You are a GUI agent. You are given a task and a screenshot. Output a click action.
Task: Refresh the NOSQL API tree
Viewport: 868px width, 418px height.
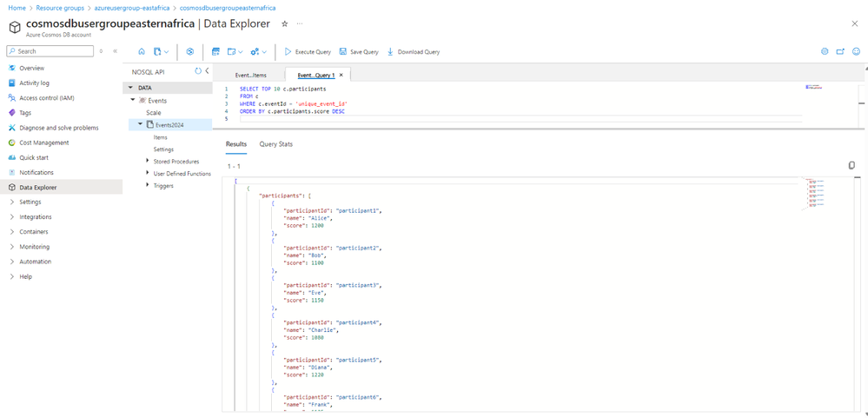198,71
